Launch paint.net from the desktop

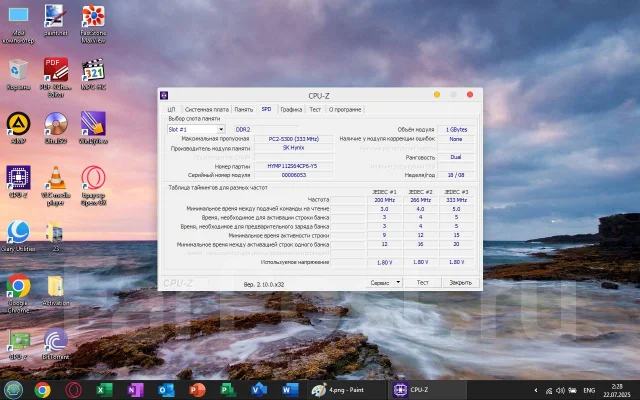[56, 21]
